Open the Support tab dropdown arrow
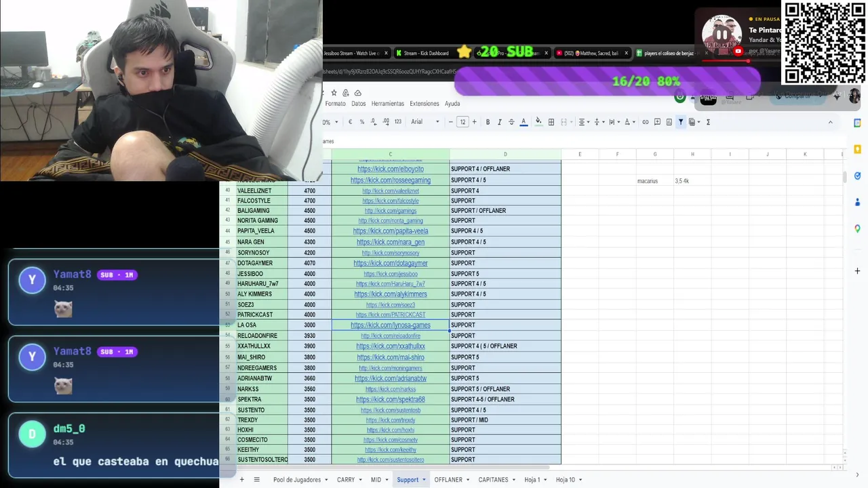 coord(424,480)
